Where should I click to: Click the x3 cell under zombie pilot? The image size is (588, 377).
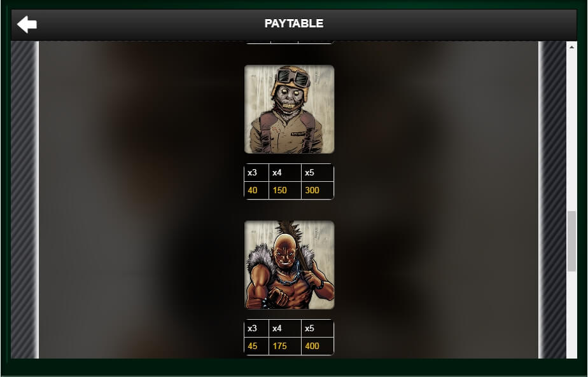[256, 173]
